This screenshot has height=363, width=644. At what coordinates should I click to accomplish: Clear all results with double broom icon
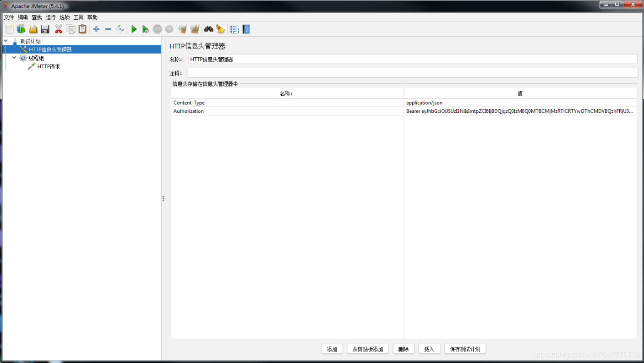(195, 29)
